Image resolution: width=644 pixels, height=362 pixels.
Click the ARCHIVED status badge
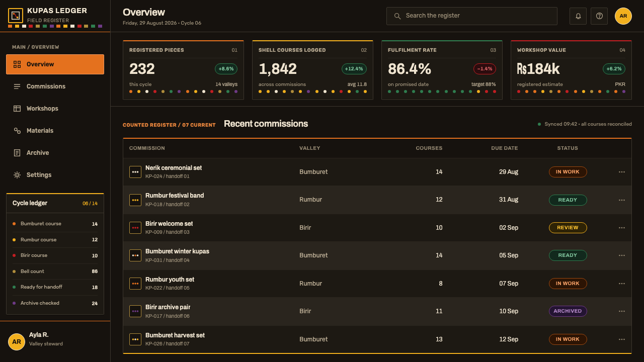[568, 311]
